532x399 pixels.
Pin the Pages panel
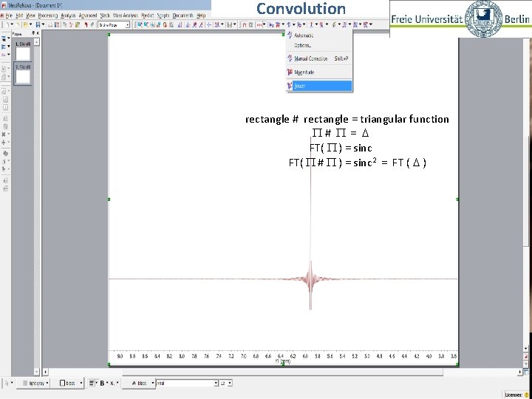click(x=33, y=33)
